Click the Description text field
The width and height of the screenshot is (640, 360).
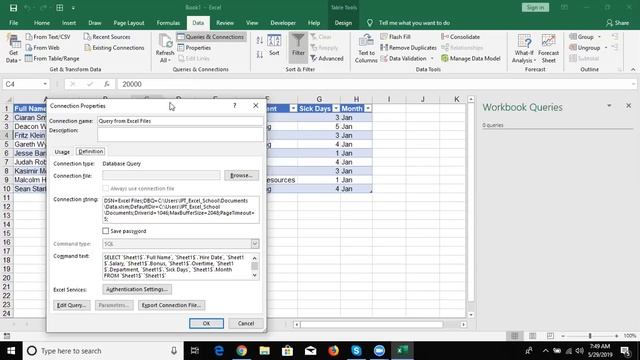point(180,134)
